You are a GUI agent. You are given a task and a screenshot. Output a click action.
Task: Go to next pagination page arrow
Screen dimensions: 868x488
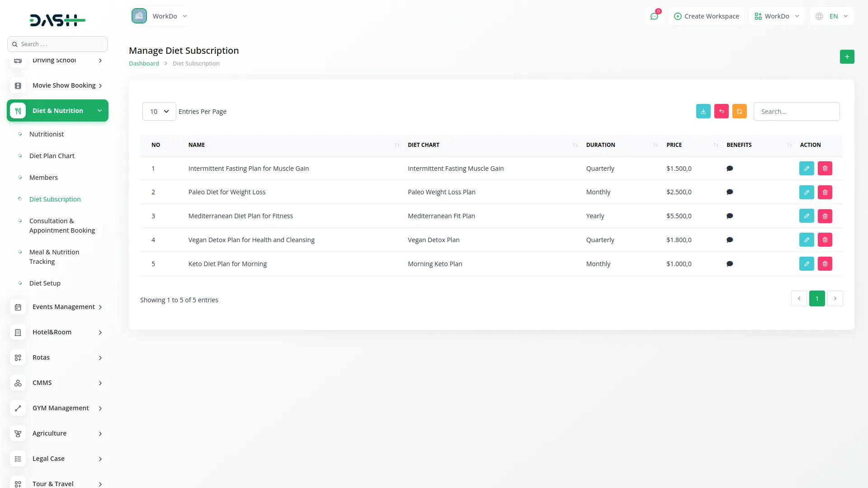pyautogui.click(x=835, y=299)
